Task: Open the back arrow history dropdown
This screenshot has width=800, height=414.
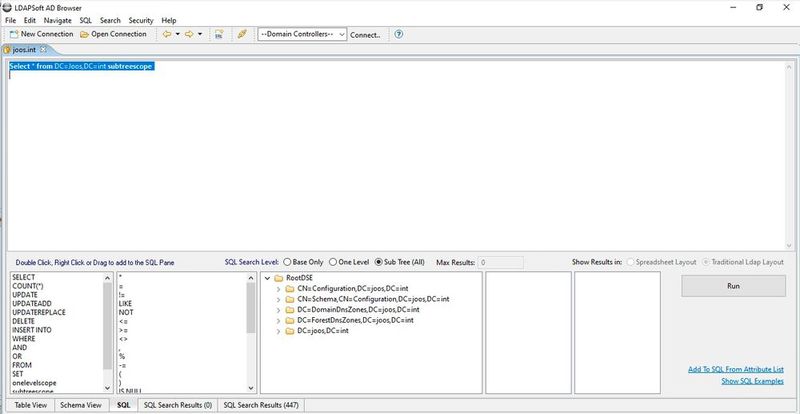Action: pos(178,34)
